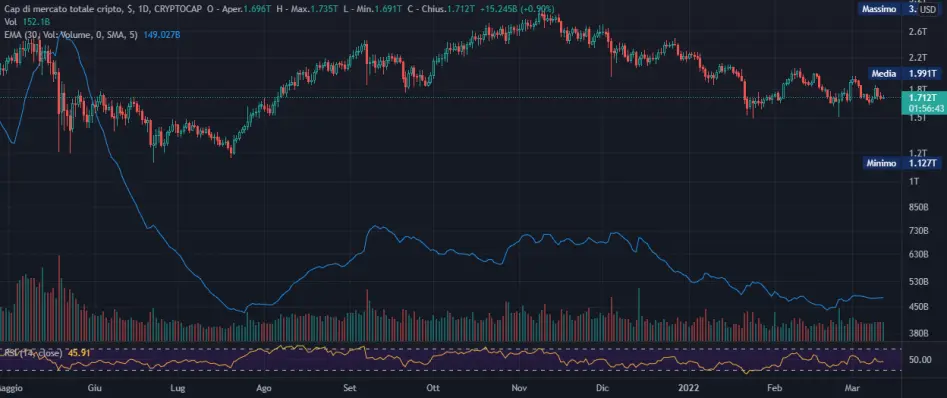Click the 2022 label on time axis
The width and height of the screenshot is (947, 398).
point(688,387)
